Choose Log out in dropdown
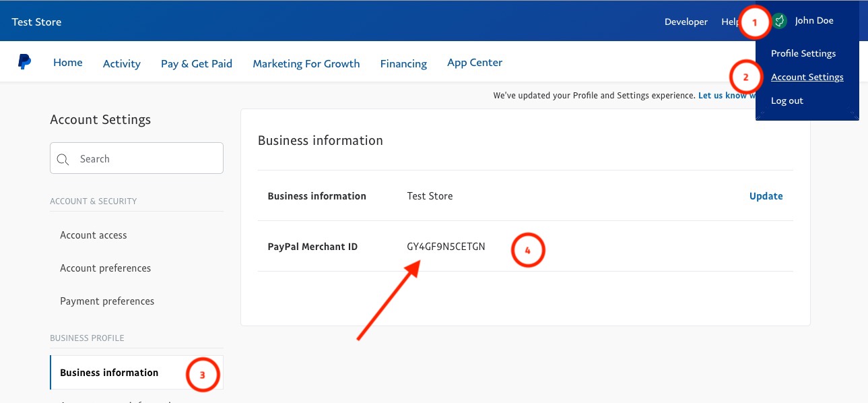Viewport: 868px width, 403px height. point(787,100)
